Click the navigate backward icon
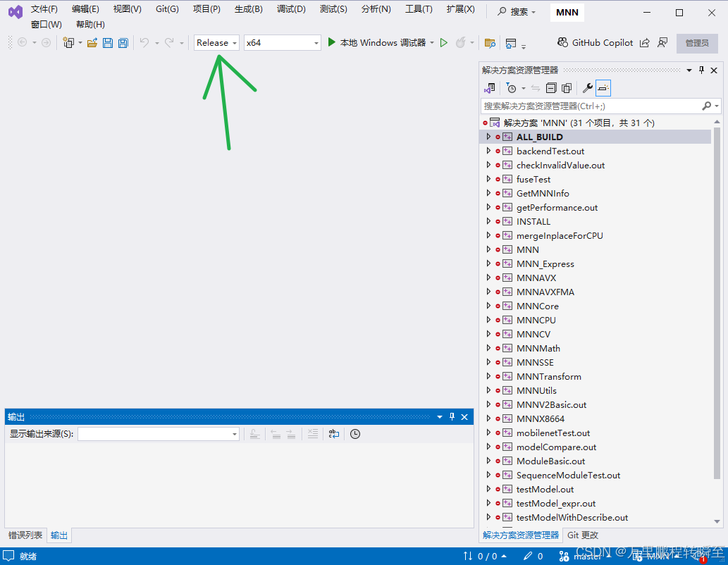This screenshot has height=565, width=728. click(22, 43)
